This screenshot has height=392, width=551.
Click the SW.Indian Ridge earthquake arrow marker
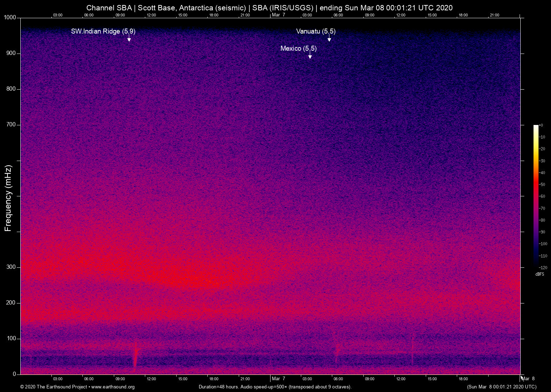pos(129,39)
